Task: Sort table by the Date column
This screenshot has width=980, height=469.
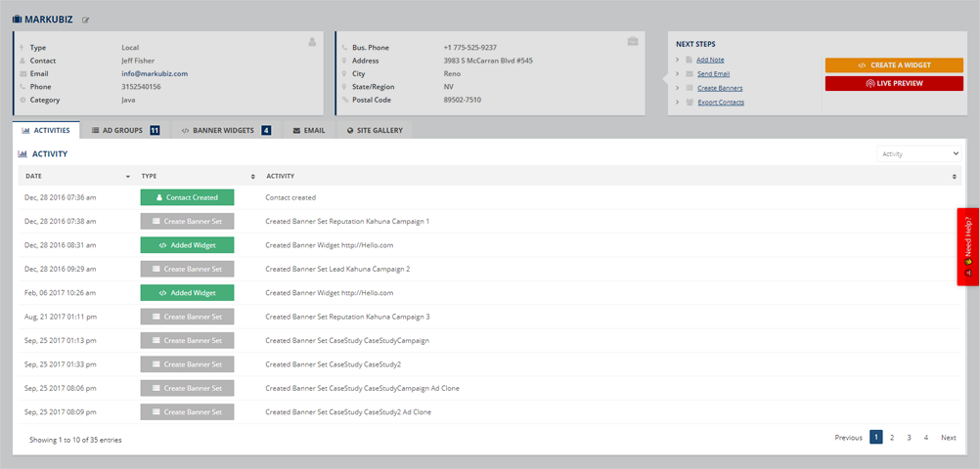Action: (127, 176)
